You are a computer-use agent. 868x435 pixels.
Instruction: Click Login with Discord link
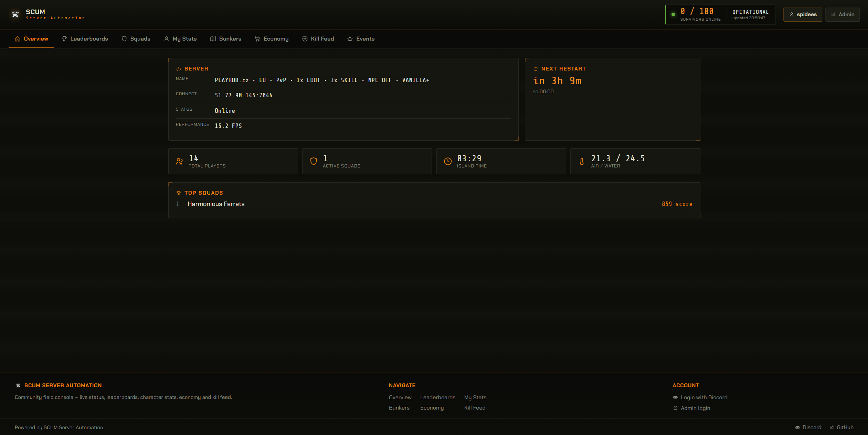point(700,398)
